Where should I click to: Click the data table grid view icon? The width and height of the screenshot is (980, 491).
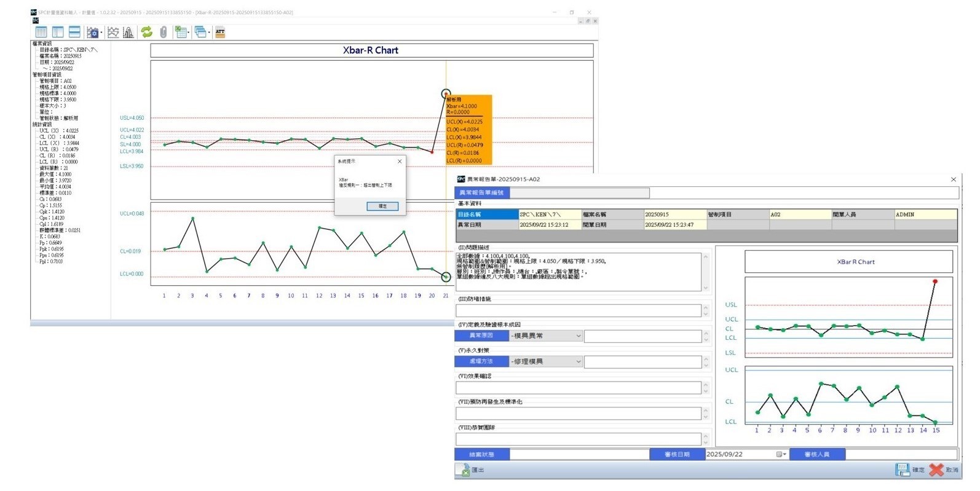(x=41, y=32)
